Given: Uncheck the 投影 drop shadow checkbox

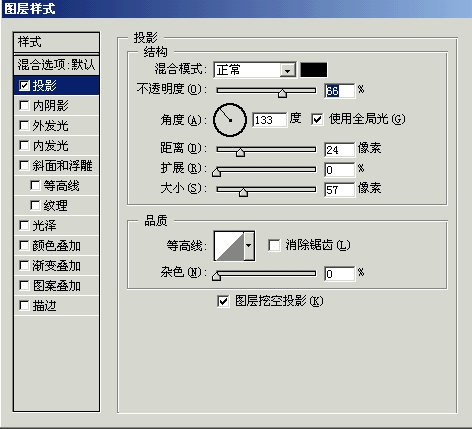Looking at the screenshot, I should 24,86.
